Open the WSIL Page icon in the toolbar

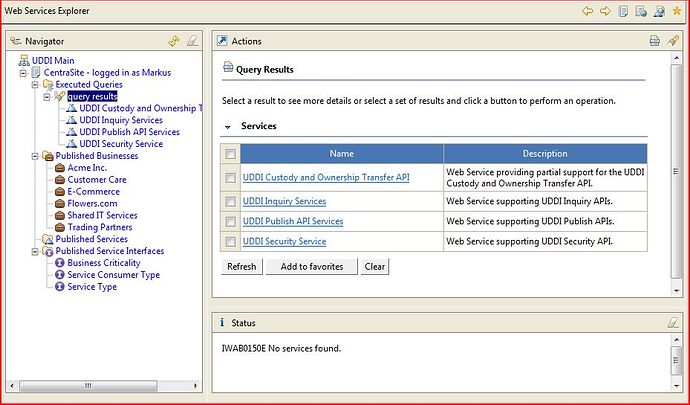pyautogui.click(x=641, y=11)
